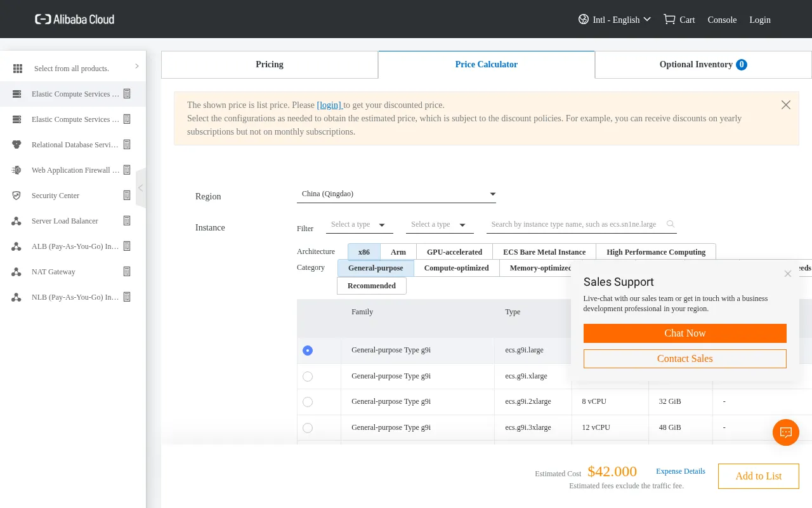Select the ecs.g9i.large radio button

[308, 351]
